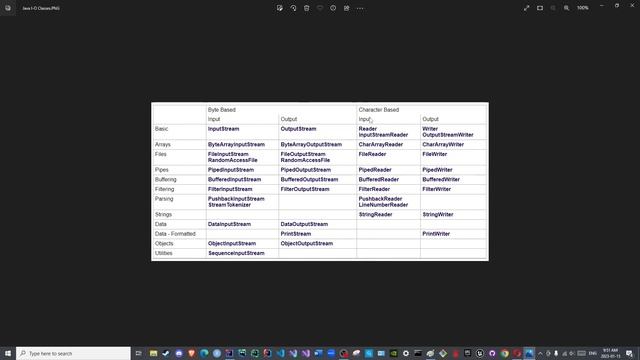Click the PrintStream text in the image
The height and width of the screenshot is (360, 640).
pos(296,234)
